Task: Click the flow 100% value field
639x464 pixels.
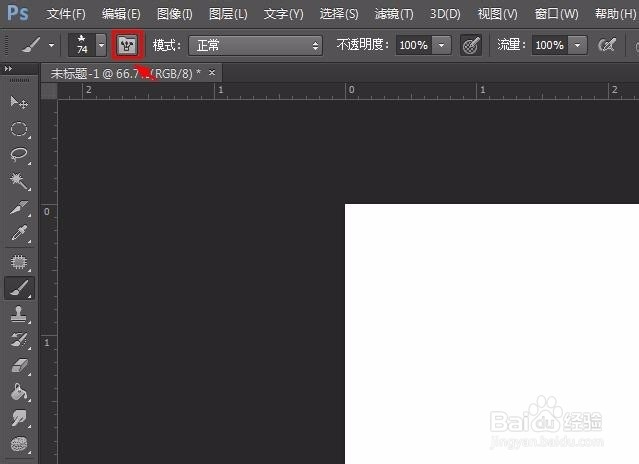Action: [x=550, y=45]
